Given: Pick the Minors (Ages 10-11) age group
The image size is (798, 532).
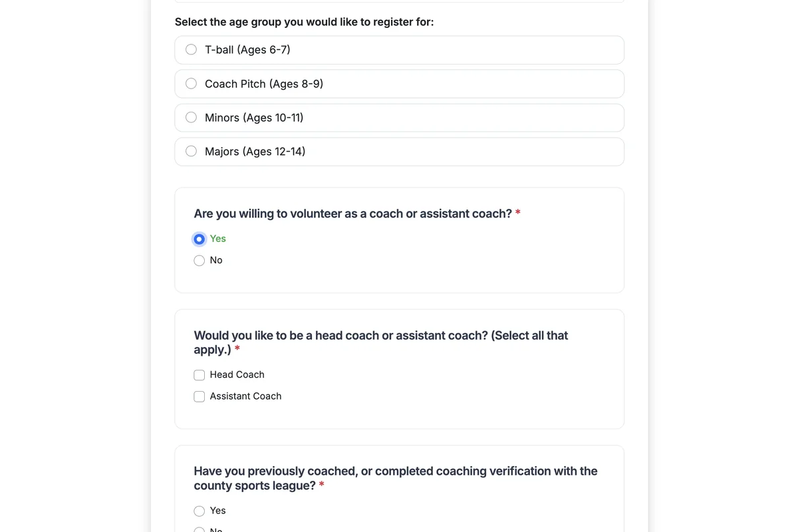Looking at the screenshot, I should point(191,117).
